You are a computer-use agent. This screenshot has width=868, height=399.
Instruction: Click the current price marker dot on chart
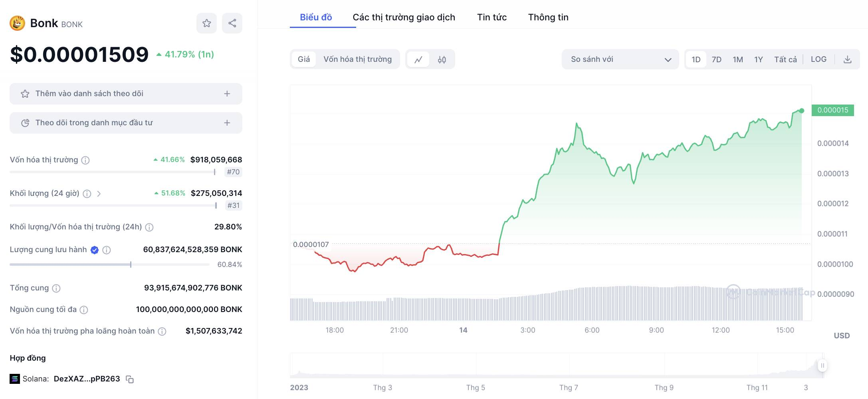(802, 111)
